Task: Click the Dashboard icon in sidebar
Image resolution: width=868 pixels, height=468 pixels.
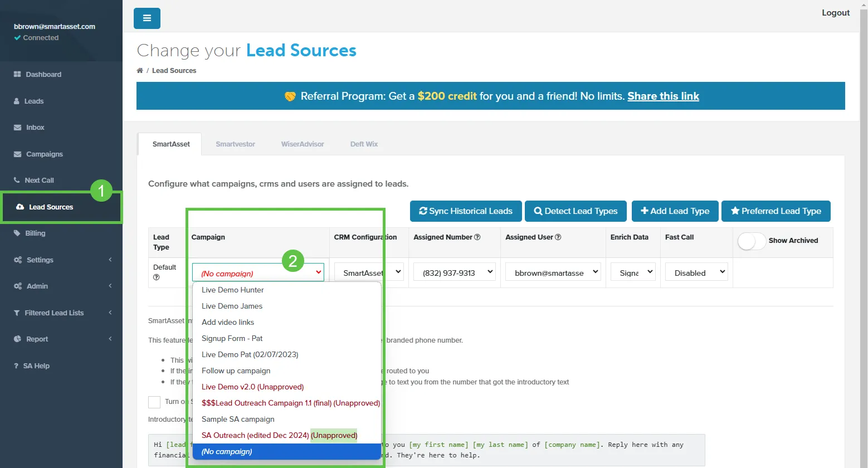Action: (17, 74)
